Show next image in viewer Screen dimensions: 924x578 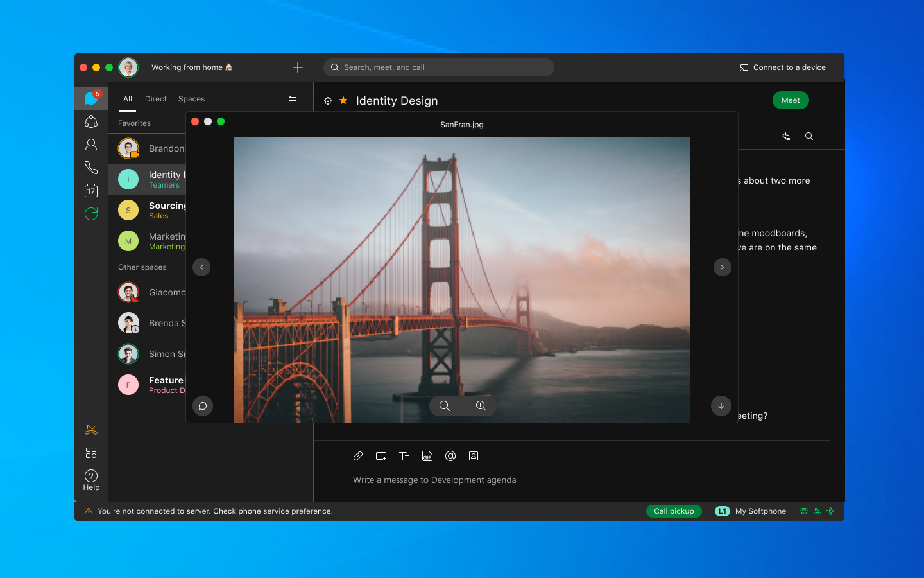click(x=723, y=267)
